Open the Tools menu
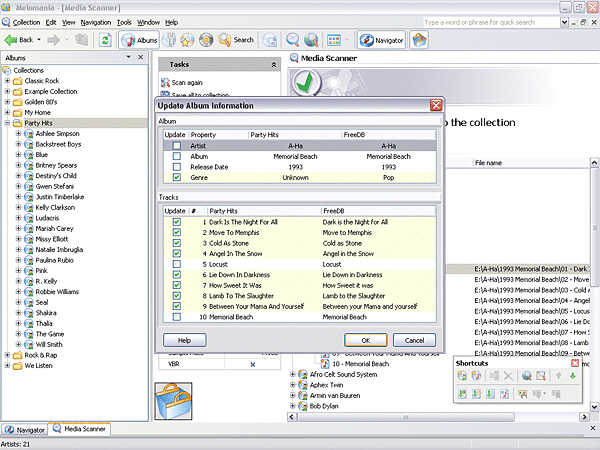 (x=124, y=22)
